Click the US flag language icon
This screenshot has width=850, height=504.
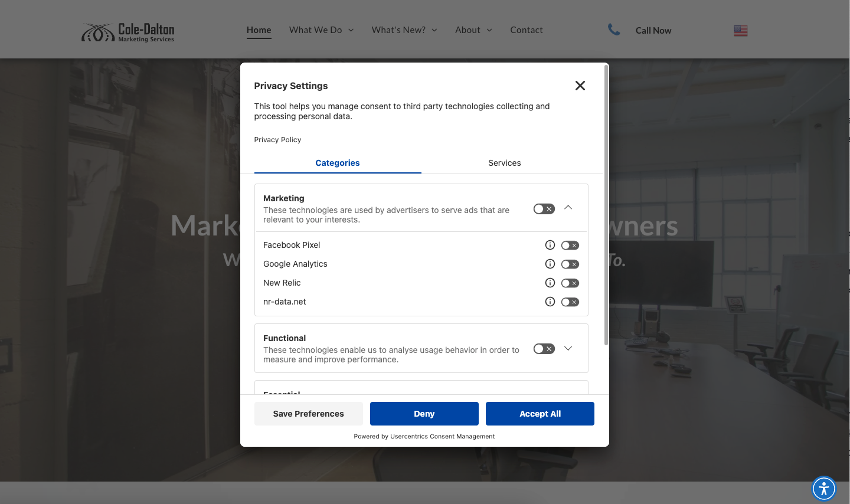(x=741, y=31)
